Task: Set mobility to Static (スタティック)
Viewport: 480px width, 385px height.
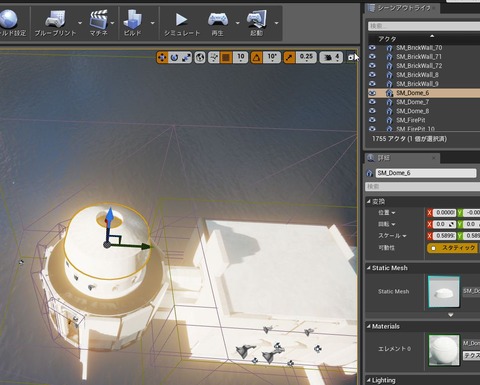Action: [453, 248]
